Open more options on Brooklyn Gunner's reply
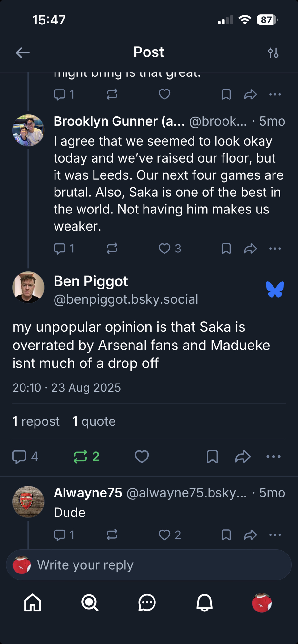298x644 pixels. [x=275, y=249]
